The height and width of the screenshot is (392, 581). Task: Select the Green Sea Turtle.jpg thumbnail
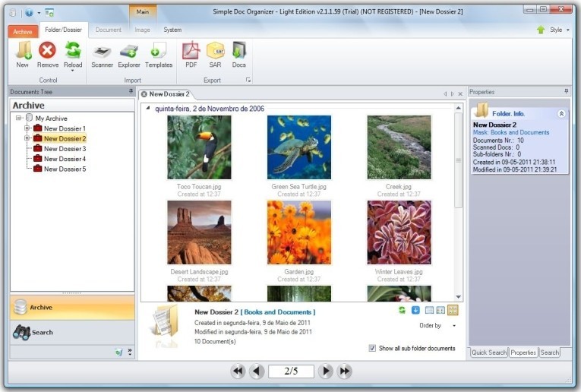tap(299, 147)
